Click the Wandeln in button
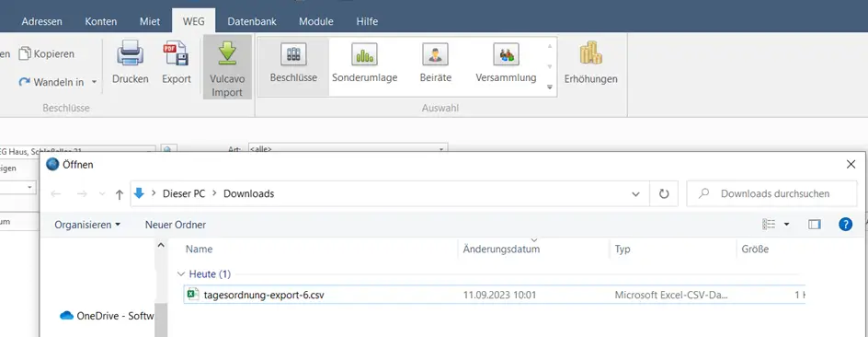 point(51,82)
